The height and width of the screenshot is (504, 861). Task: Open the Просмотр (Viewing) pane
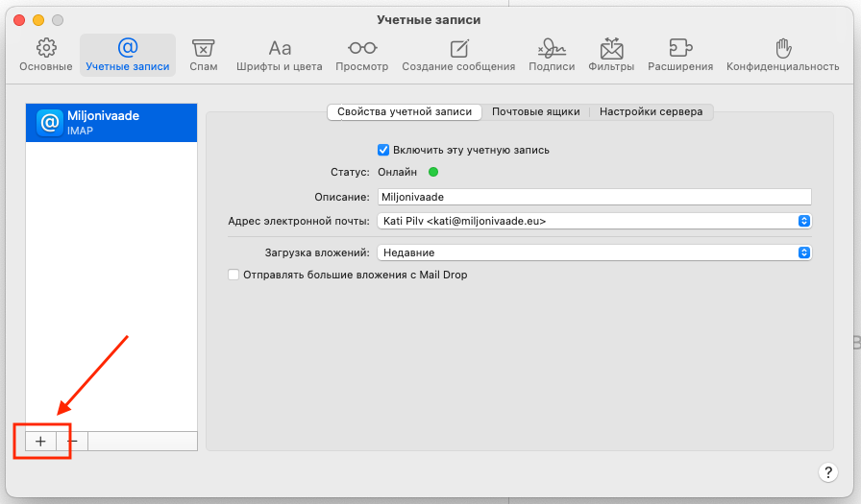point(361,55)
